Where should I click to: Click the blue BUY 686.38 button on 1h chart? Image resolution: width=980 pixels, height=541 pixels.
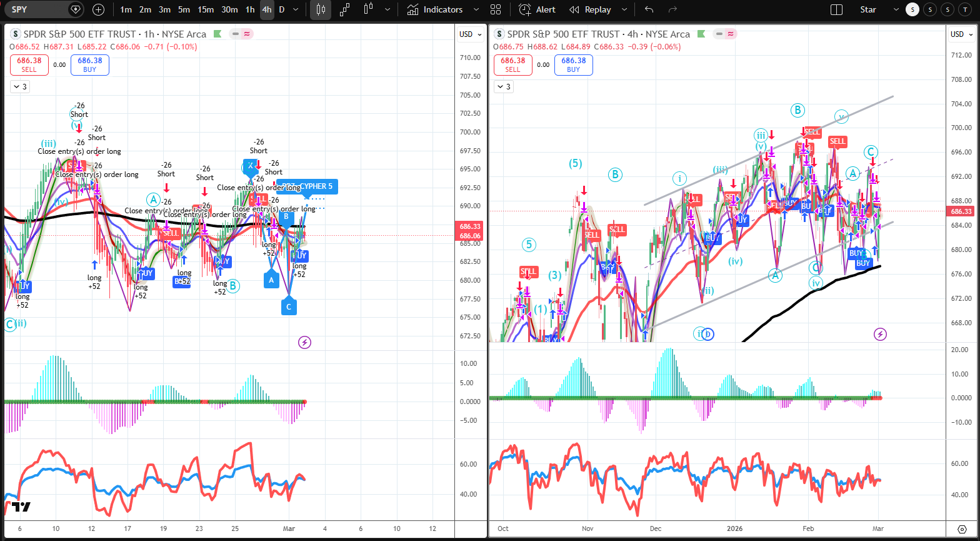tap(90, 65)
